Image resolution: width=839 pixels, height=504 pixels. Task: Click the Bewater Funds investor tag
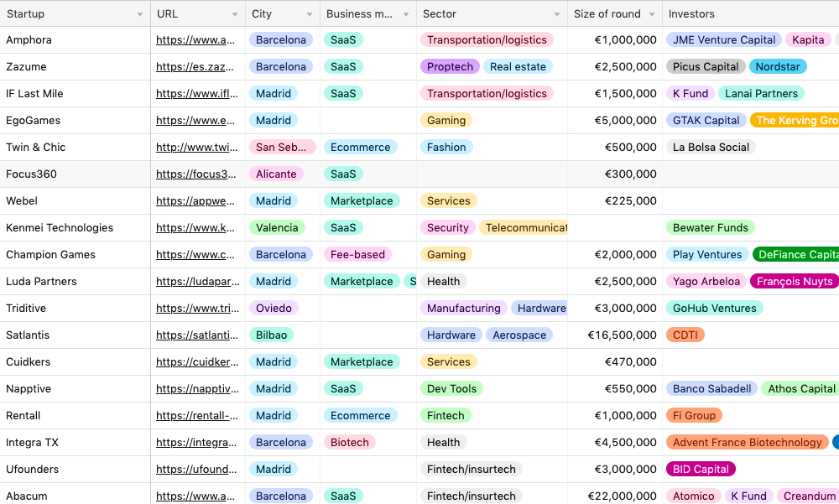point(711,227)
